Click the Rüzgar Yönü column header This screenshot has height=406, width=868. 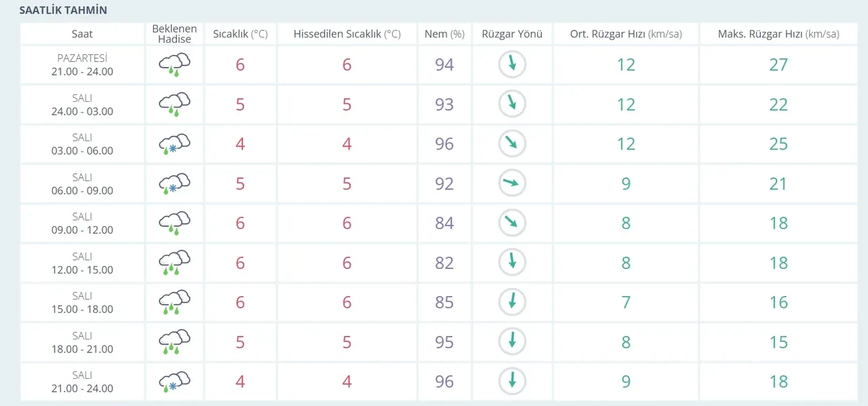(x=512, y=34)
